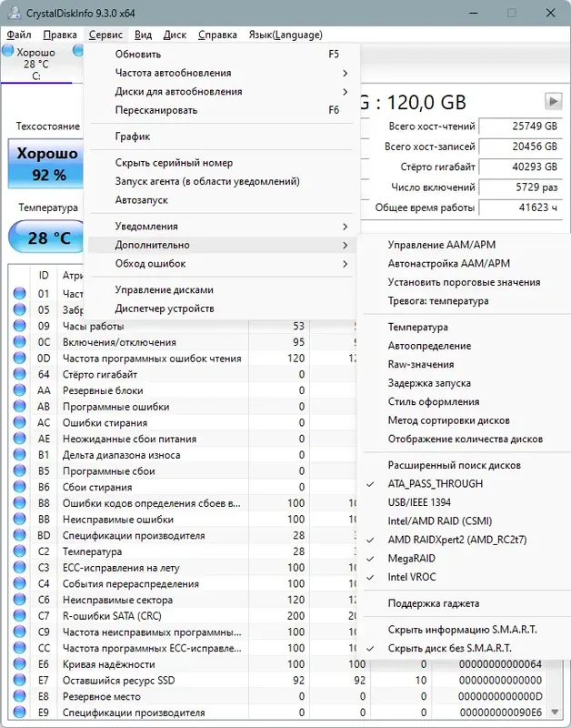Toggle the ATA_PASS_THROUGH option
Image resolution: width=571 pixels, height=728 pixels.
click(437, 483)
